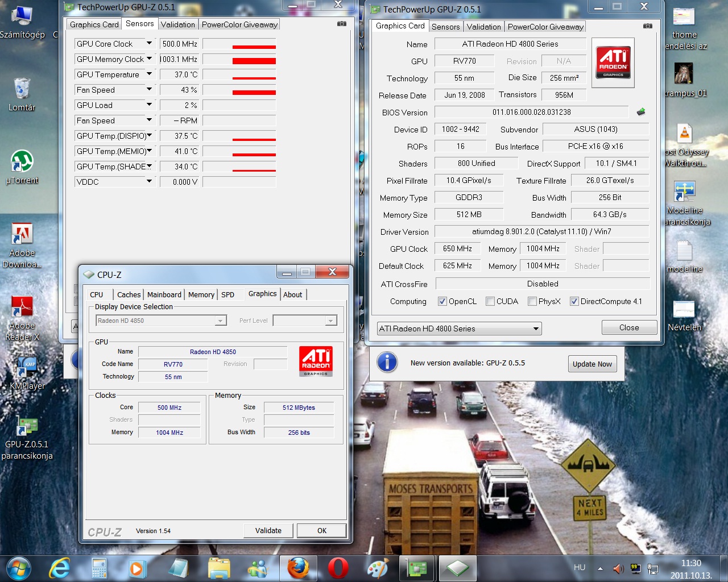Switch to GPU-Z taskbar button

tap(417, 568)
